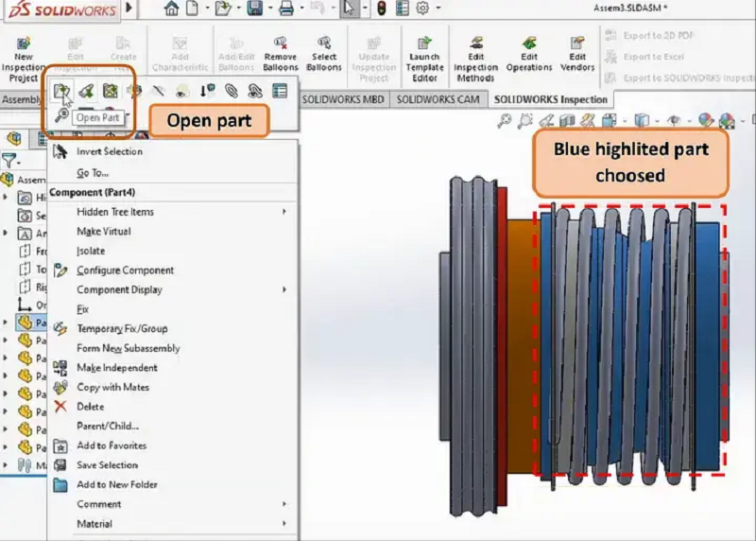Click the Print icon in the quick toolbar
This screenshot has height=541, width=756.
(x=285, y=9)
